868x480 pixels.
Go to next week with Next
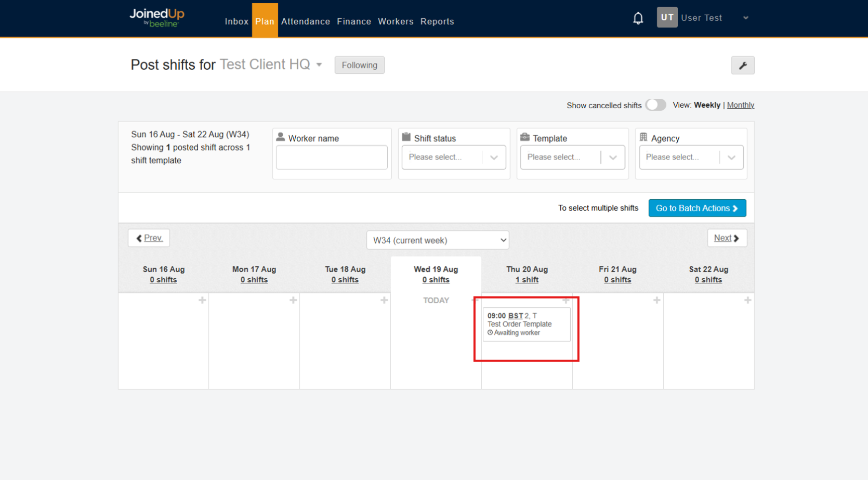727,238
